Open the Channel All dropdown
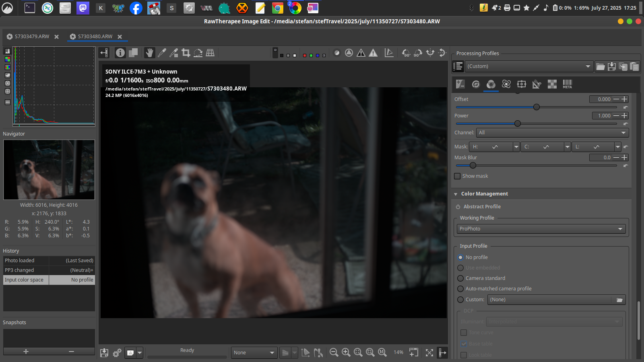Screen dimensions: 644x362 click(x=552, y=133)
